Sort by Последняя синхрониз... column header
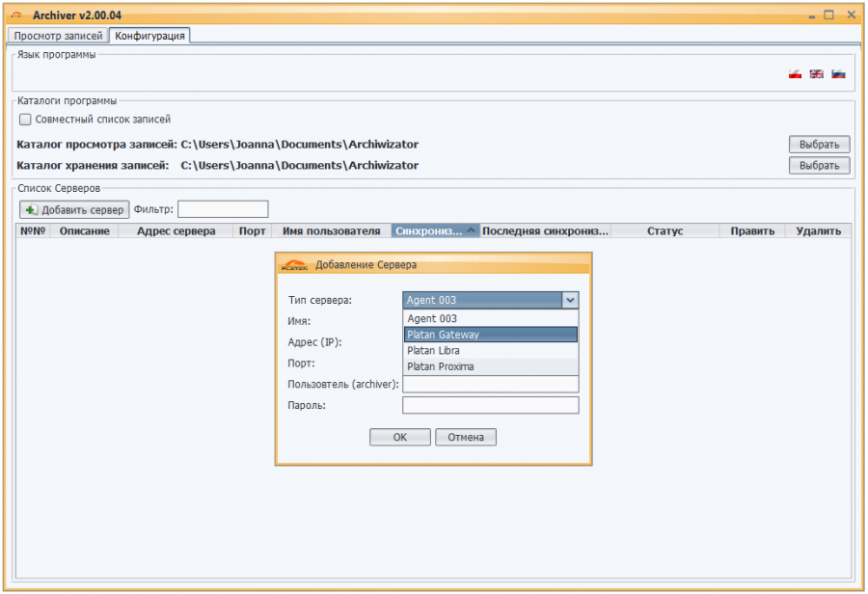Image resolution: width=868 pixels, height=594 pixels. point(545,230)
